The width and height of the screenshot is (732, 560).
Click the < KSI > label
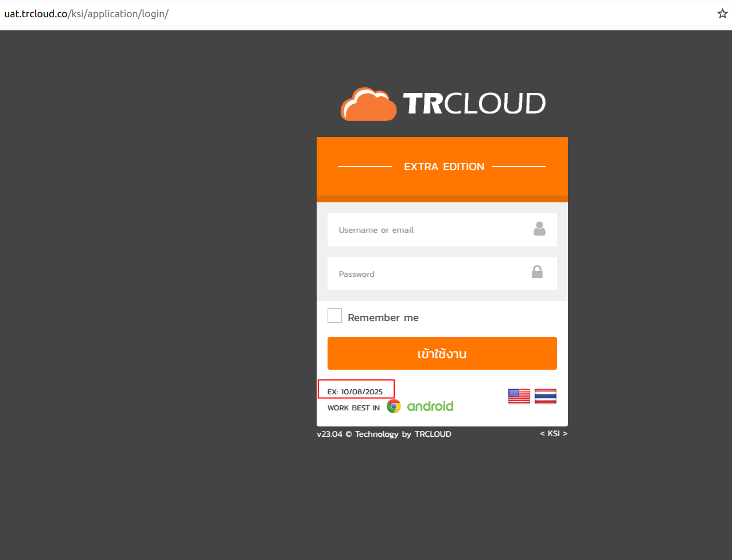pyautogui.click(x=554, y=433)
